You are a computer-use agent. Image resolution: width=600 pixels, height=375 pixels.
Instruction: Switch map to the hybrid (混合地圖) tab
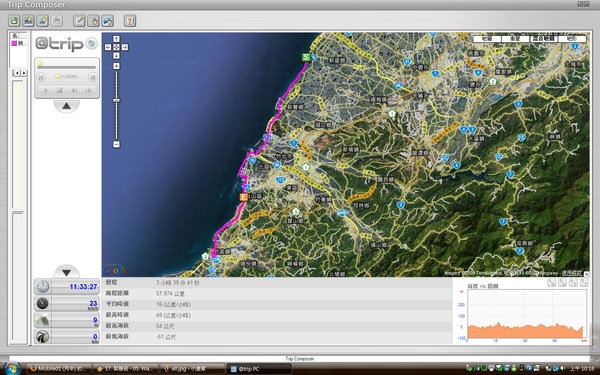(543, 39)
